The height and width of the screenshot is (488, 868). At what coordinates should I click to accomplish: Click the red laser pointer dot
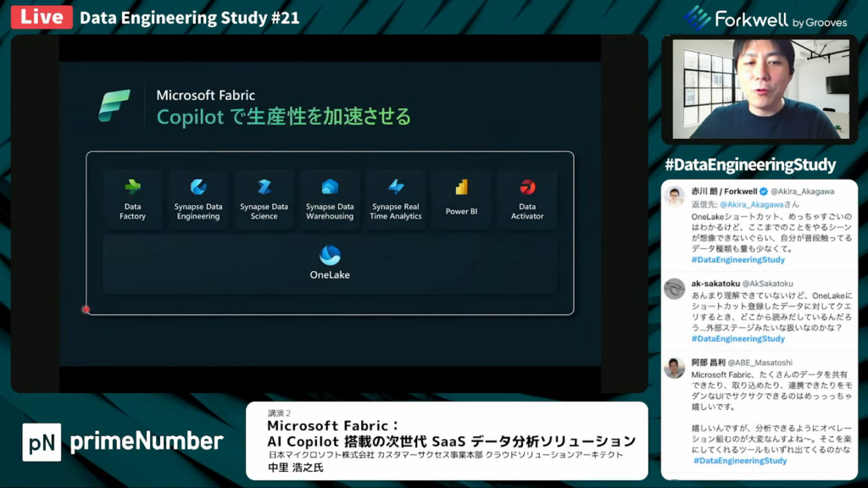[86, 309]
